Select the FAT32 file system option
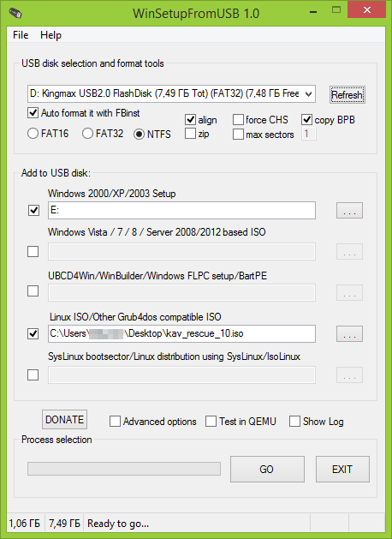The image size is (392, 539). pos(88,134)
